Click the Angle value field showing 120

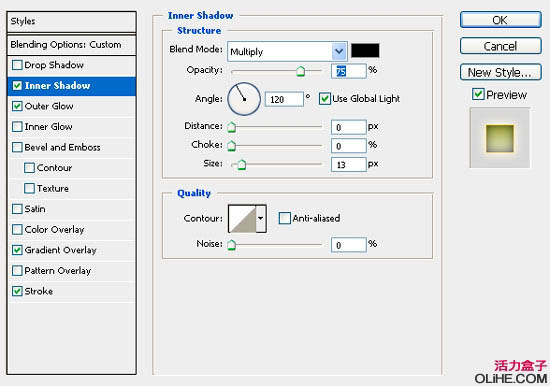[x=284, y=99]
